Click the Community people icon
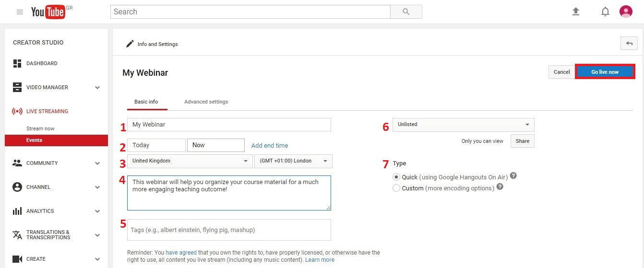Image resolution: width=644 pixels, height=268 pixels. click(17, 163)
